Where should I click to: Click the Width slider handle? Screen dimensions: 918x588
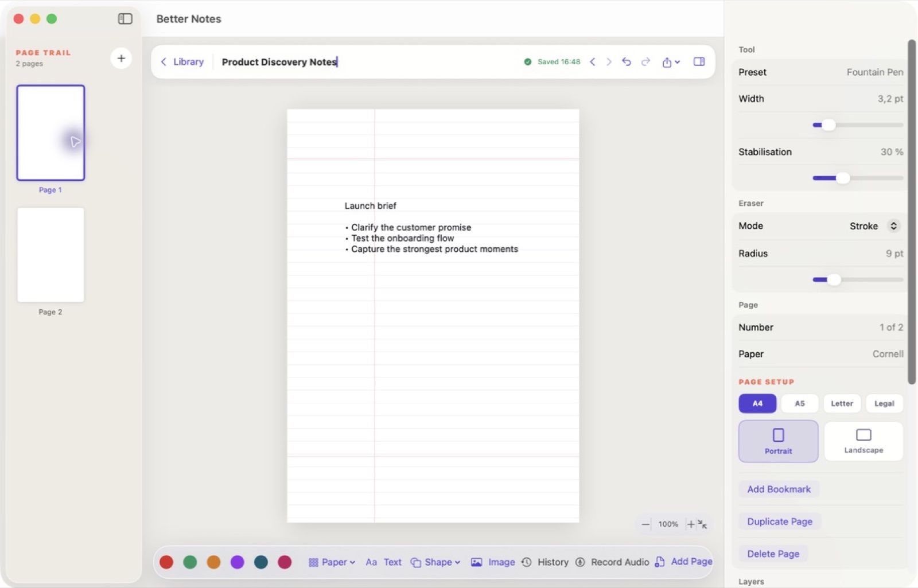(828, 125)
